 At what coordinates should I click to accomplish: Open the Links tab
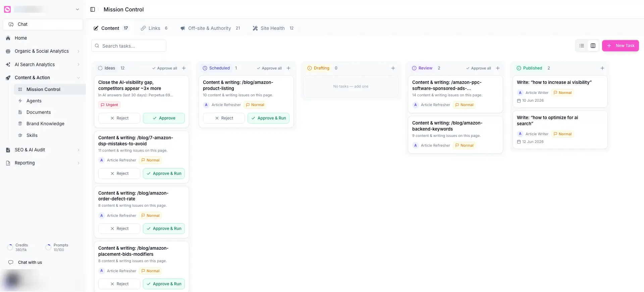(x=154, y=28)
